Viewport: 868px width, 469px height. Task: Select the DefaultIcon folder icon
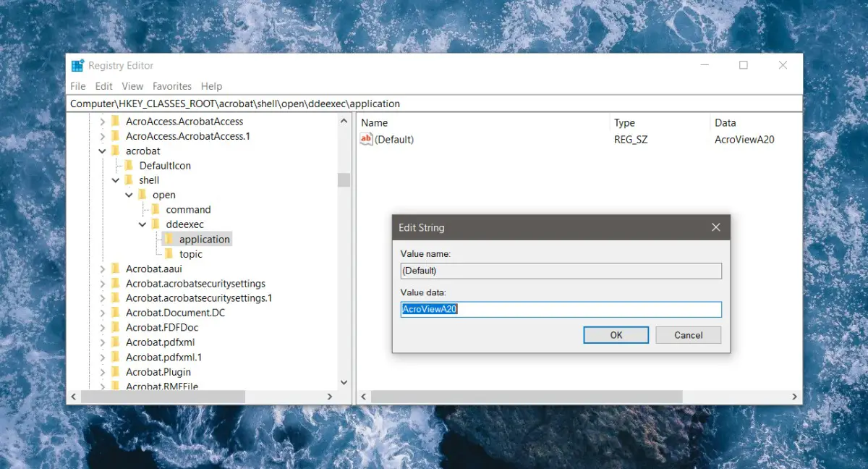click(129, 165)
